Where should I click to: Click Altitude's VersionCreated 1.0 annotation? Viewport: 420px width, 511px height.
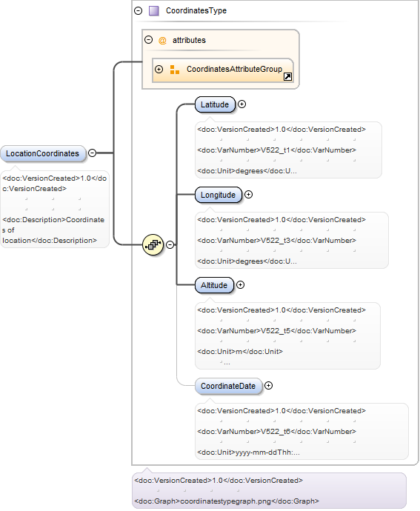click(x=281, y=310)
